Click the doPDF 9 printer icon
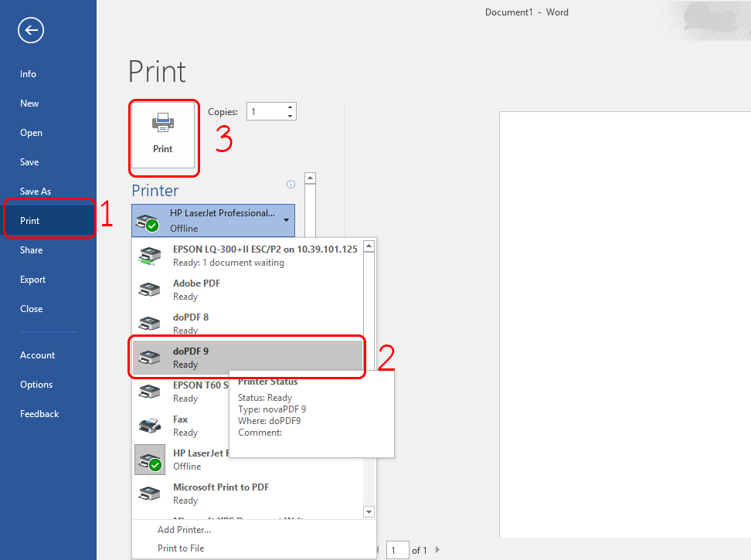The height and width of the screenshot is (560, 751). coord(149,358)
